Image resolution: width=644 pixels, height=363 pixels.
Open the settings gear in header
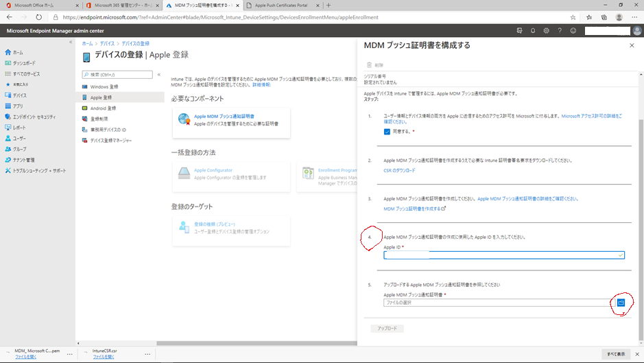point(546,30)
